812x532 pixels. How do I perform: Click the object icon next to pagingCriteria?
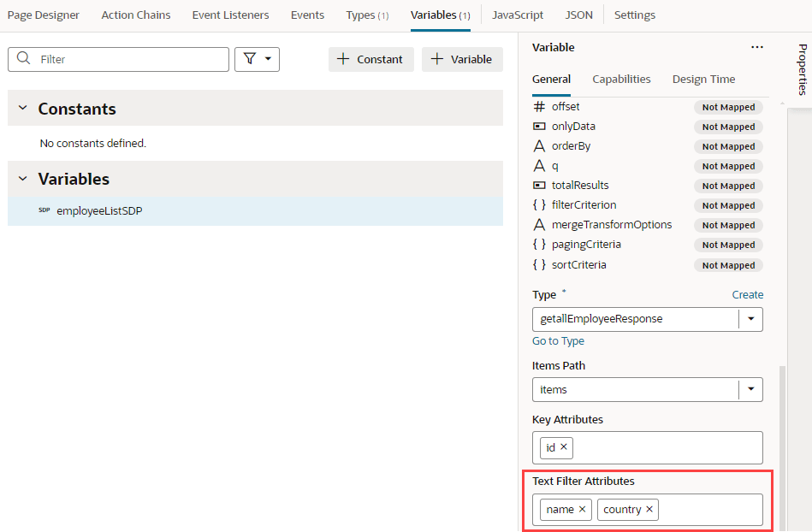coord(539,245)
